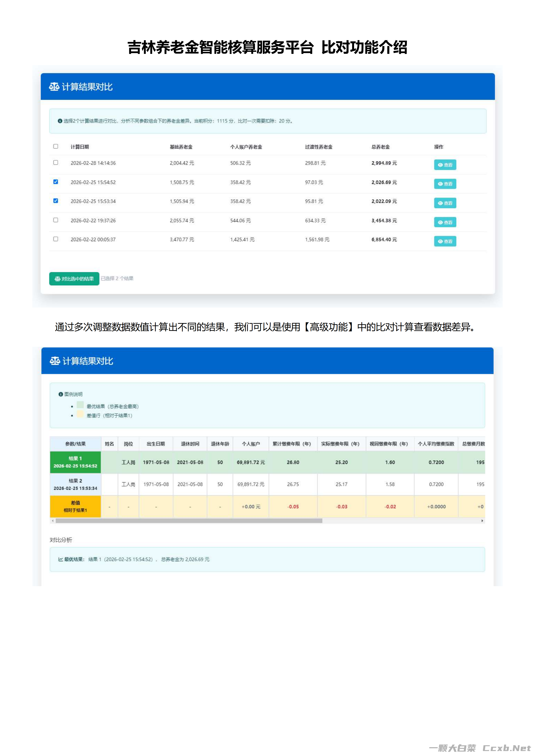Click the info icon beside 图例说明
The height and width of the screenshot is (756, 535).
61,394
